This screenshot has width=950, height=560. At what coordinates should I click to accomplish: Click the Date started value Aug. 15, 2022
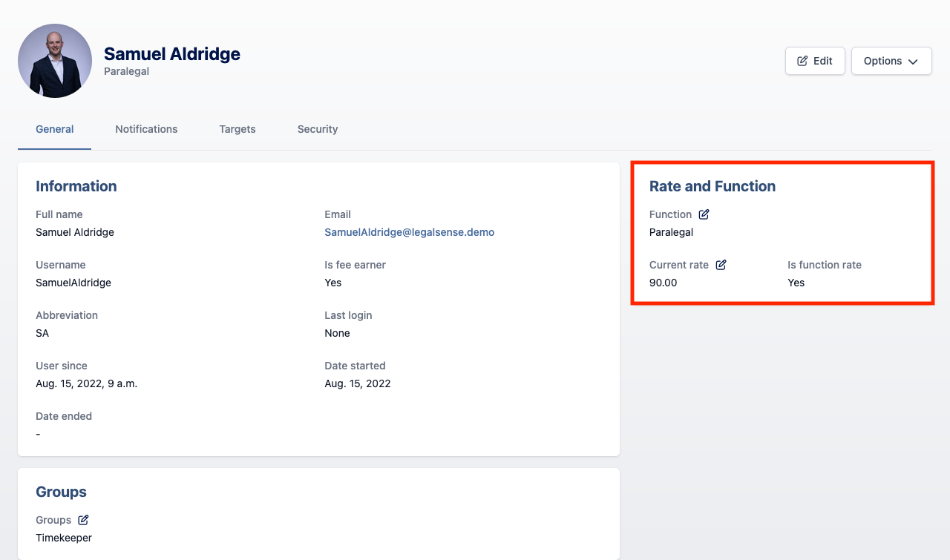pyautogui.click(x=358, y=383)
